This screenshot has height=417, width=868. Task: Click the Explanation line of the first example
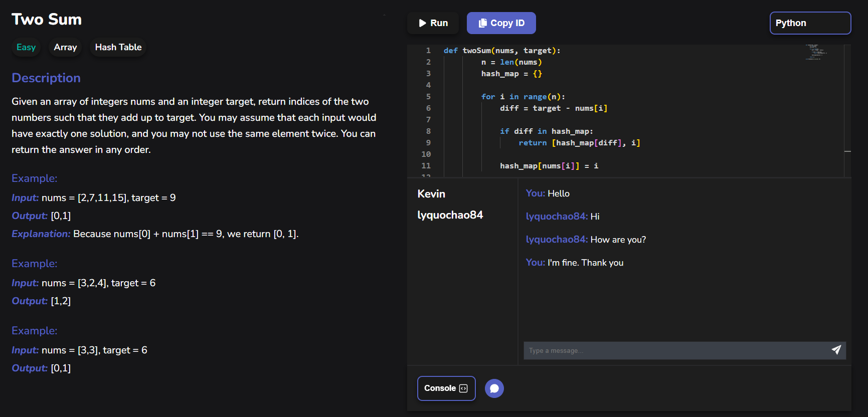pos(155,234)
